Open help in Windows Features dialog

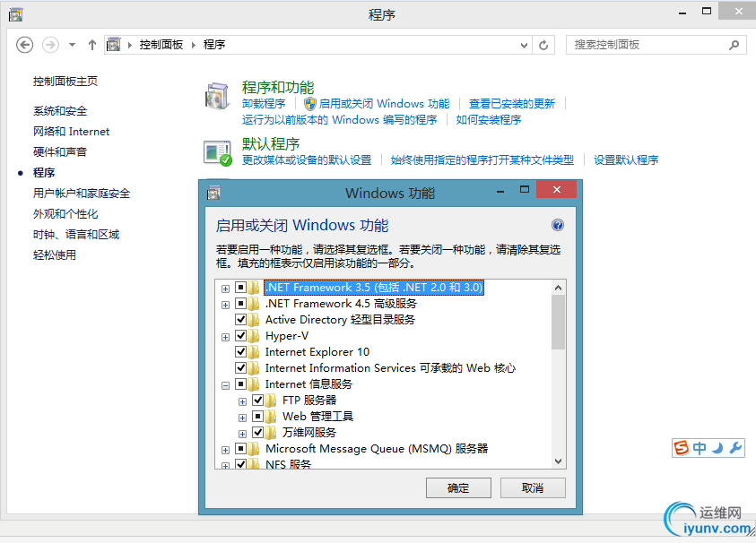[558, 225]
